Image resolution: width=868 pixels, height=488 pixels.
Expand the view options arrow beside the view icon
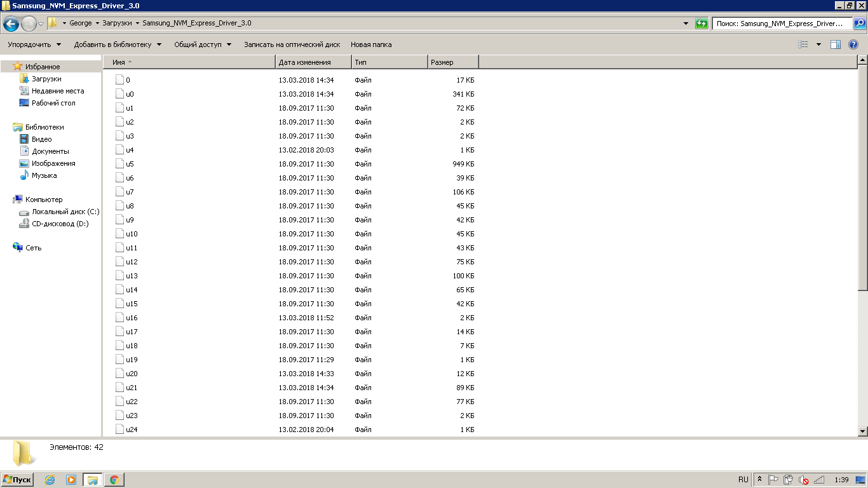818,44
